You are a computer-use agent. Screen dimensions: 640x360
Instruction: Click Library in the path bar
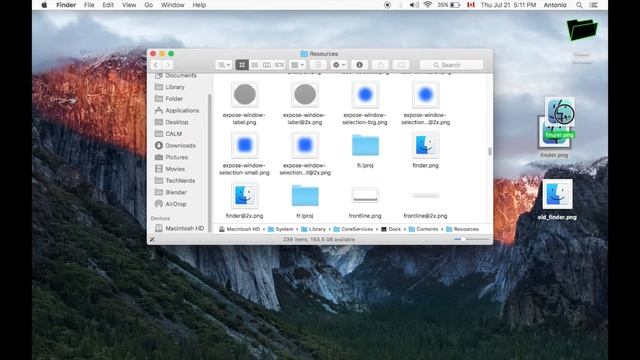pos(313,229)
